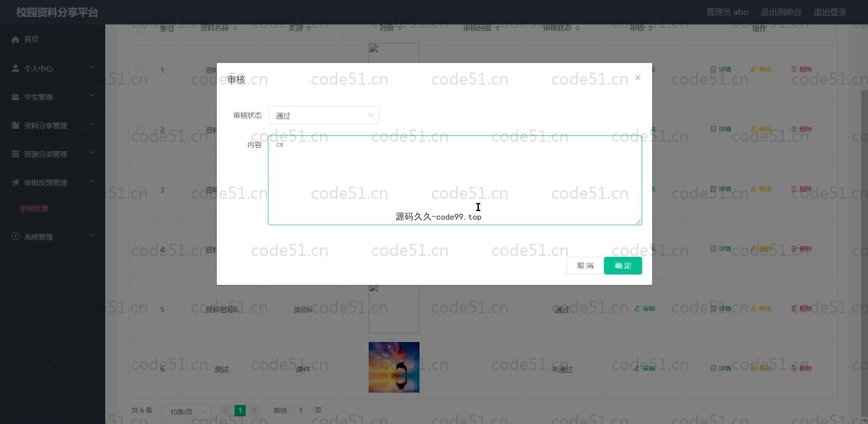Screen dimensions: 868x424
Task: Click 删除 in row 1
Action: (x=801, y=69)
